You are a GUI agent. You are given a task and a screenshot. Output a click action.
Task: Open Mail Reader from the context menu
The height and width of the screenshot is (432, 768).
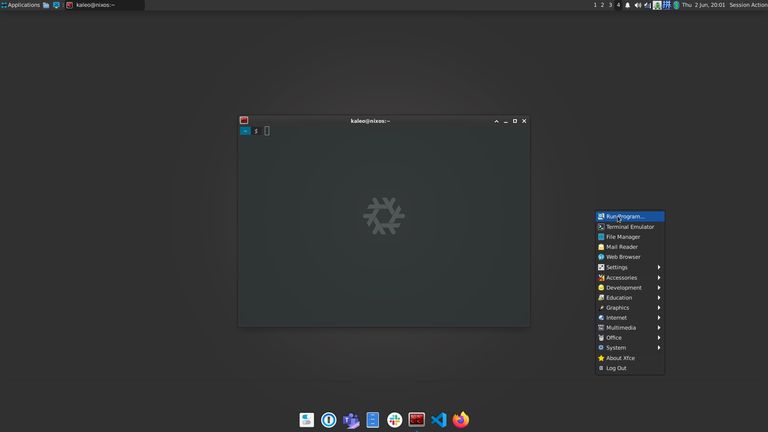[x=630, y=247]
